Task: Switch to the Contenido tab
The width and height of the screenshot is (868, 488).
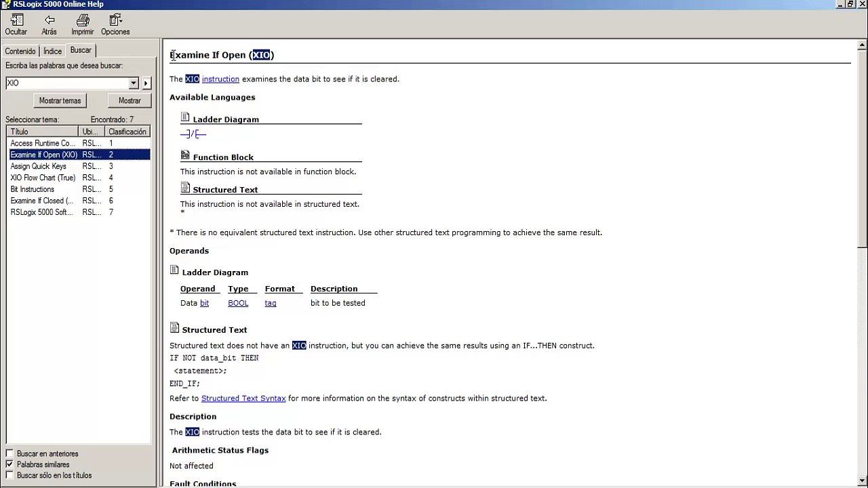Action: [20, 52]
